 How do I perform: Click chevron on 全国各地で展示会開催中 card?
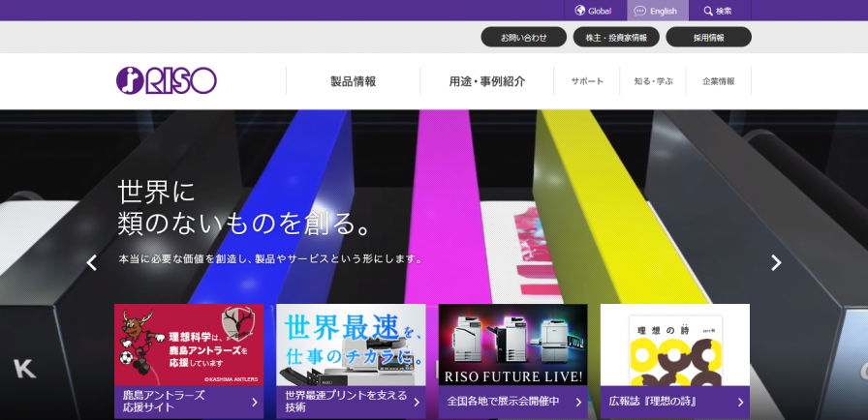[x=578, y=403]
